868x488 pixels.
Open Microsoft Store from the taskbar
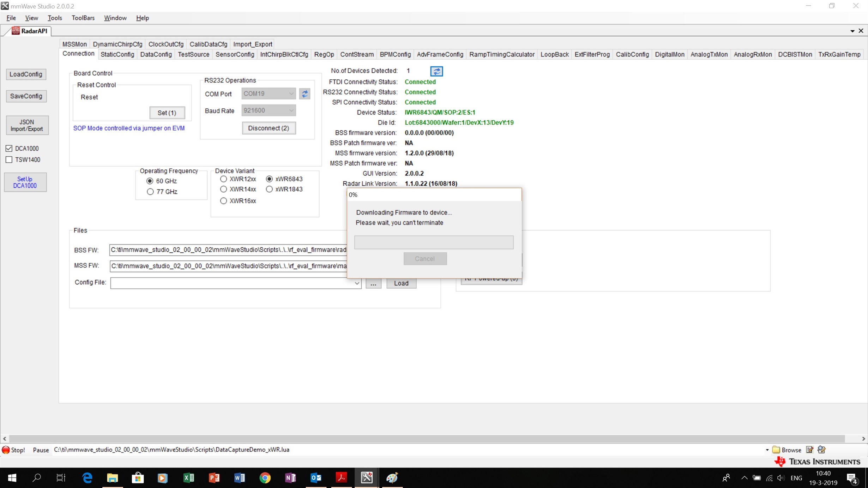[138, 478]
